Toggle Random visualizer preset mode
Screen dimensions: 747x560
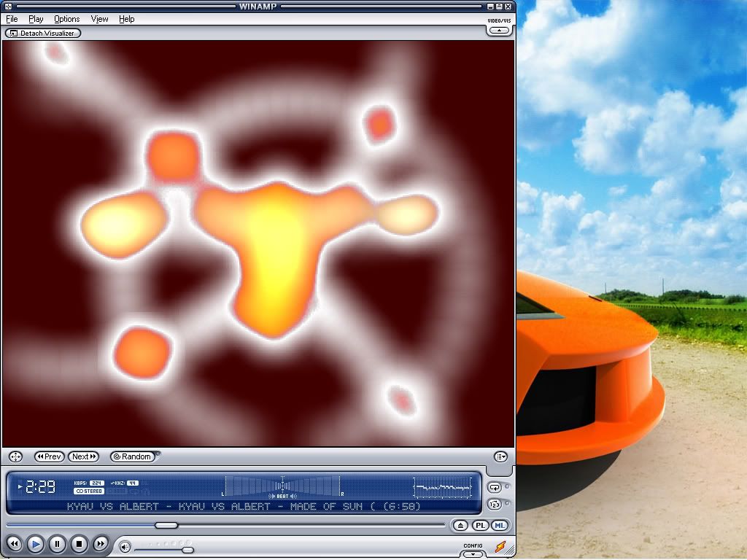133,456
